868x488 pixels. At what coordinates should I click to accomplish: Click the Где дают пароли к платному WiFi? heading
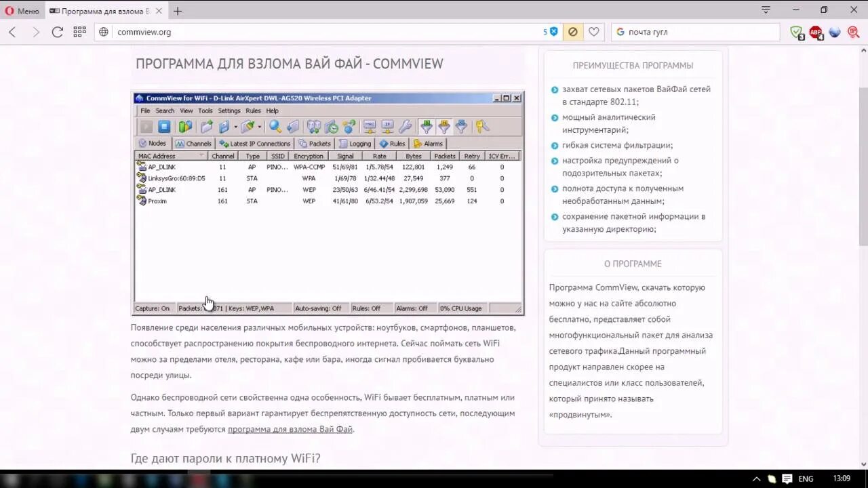tap(225, 459)
